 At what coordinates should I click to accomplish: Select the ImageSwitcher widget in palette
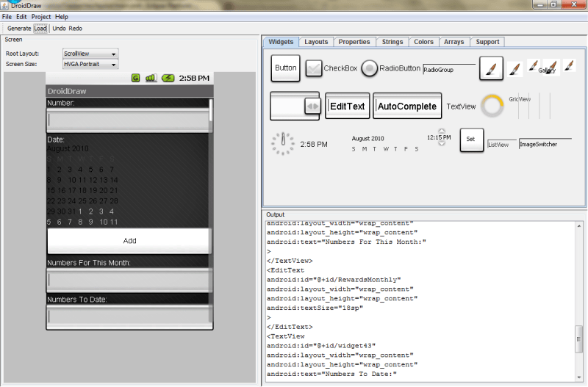click(545, 144)
